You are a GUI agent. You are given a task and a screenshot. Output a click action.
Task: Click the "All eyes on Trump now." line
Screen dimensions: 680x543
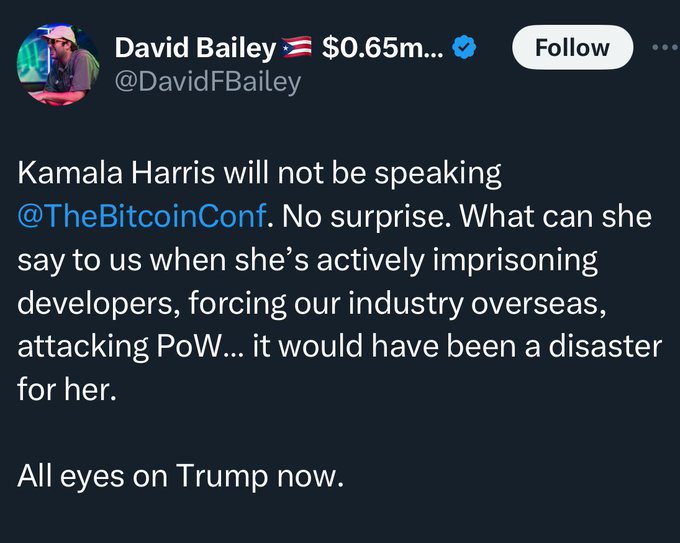point(180,476)
